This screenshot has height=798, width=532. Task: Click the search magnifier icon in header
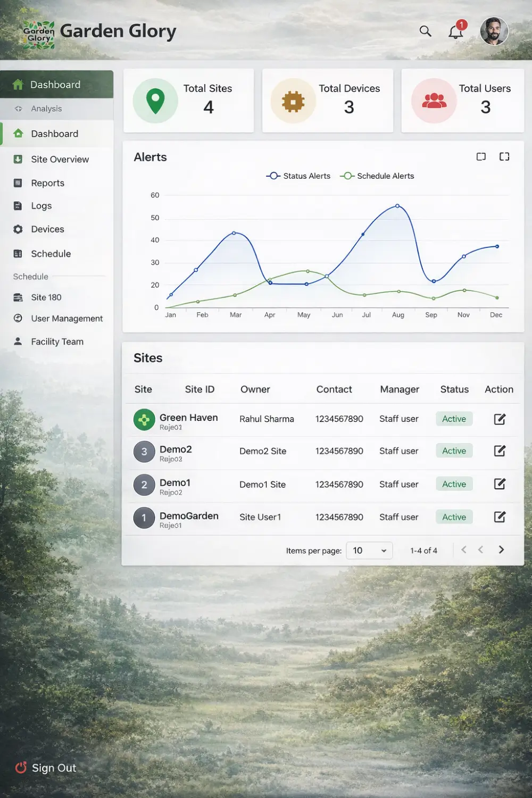pos(425,31)
